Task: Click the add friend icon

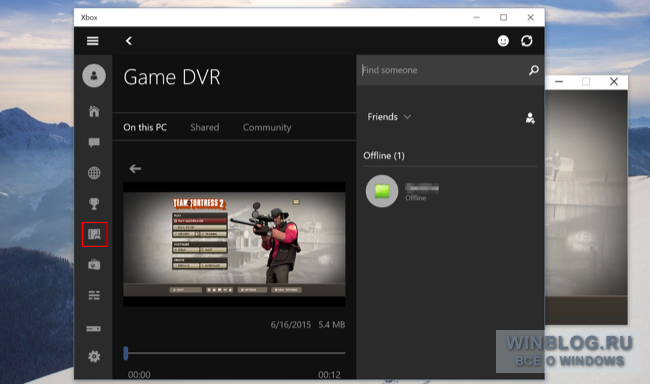Action: click(530, 118)
